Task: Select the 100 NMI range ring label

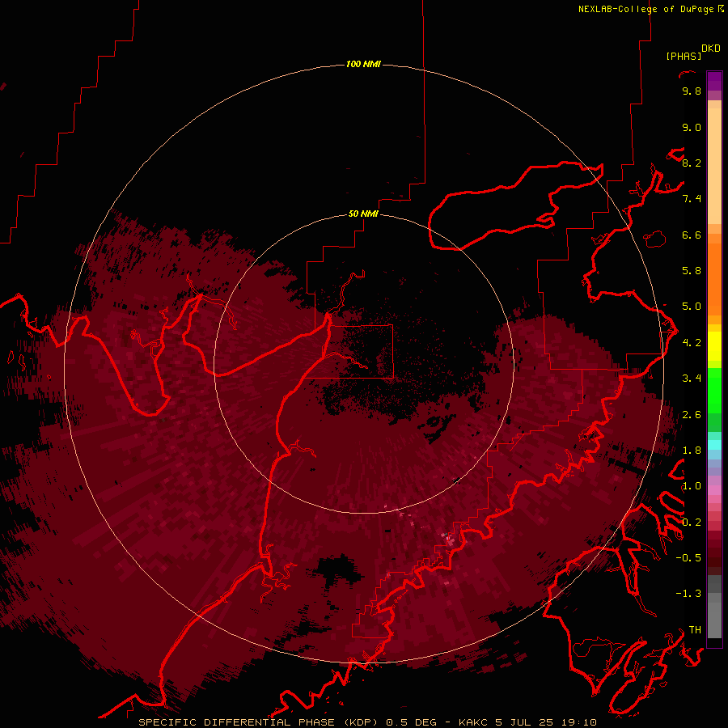Action: (363, 64)
